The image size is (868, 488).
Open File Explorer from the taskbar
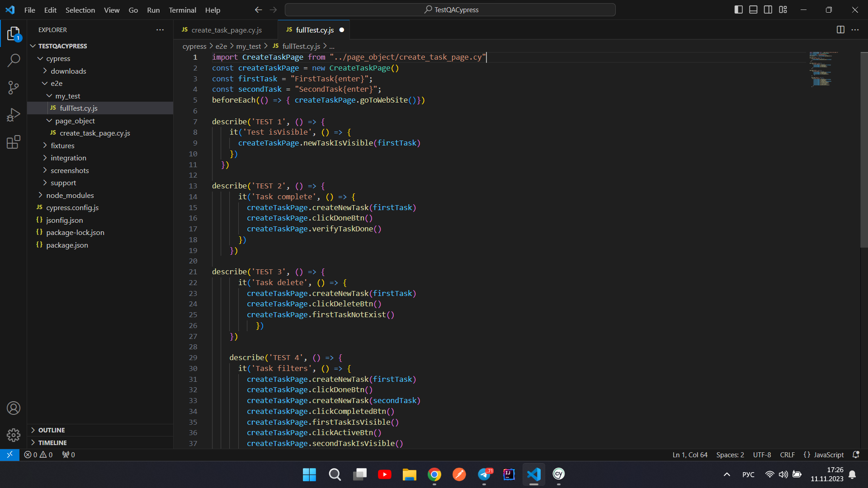pyautogui.click(x=410, y=474)
